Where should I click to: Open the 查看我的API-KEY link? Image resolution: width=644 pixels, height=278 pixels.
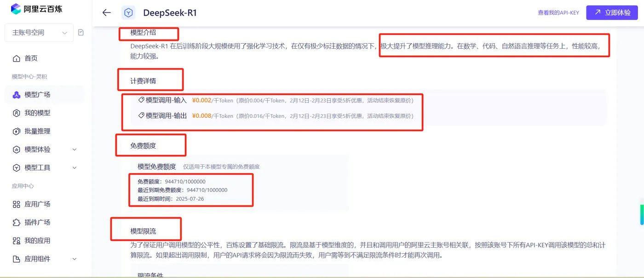tap(558, 13)
